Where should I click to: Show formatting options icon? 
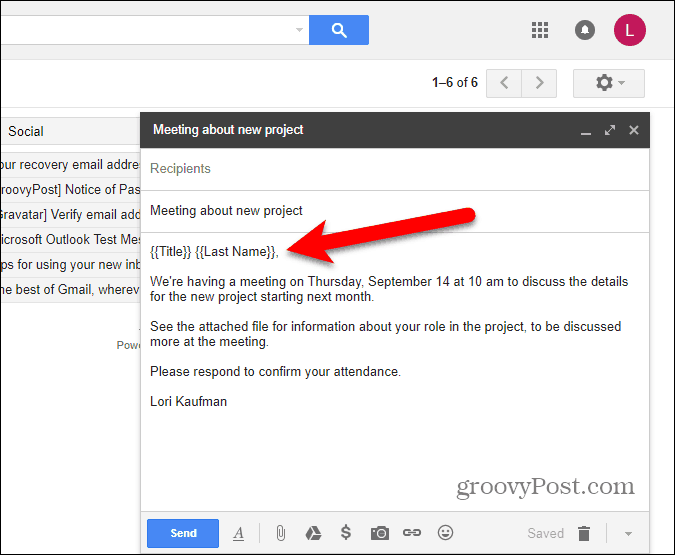(x=238, y=533)
